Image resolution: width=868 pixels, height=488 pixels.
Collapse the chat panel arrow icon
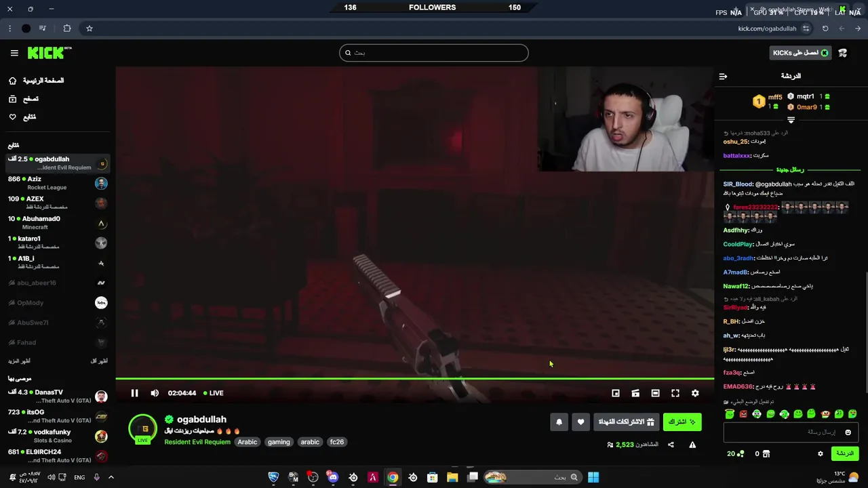coord(723,76)
